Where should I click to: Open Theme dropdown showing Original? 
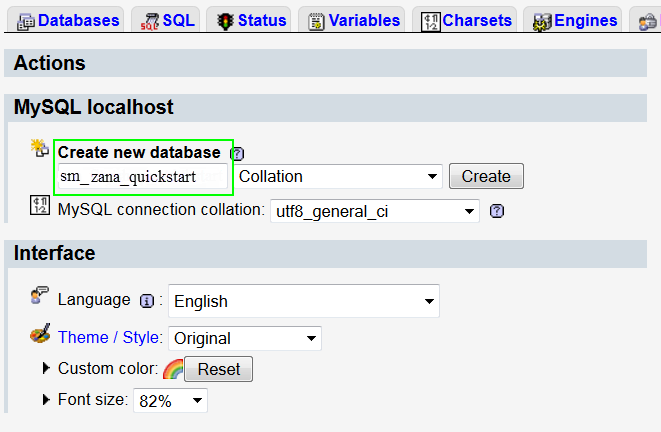coord(245,338)
